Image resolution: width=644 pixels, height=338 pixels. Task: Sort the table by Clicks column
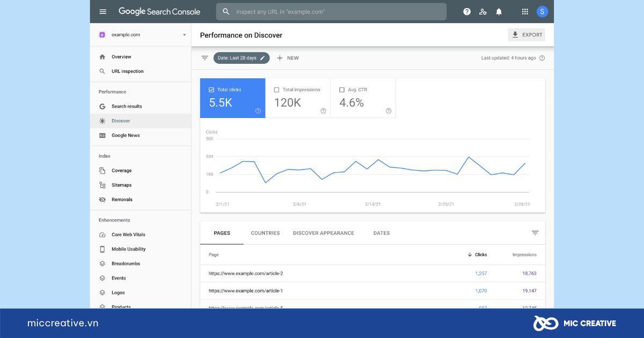point(478,255)
